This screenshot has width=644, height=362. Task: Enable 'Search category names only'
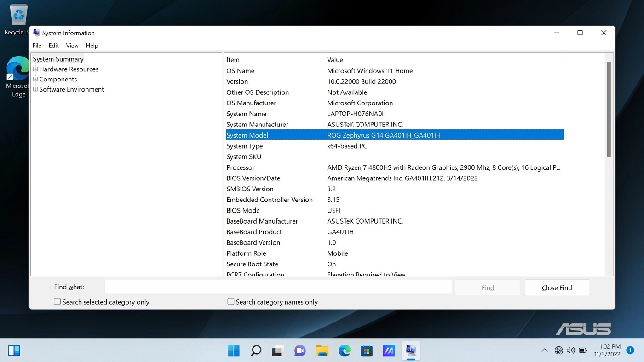(231, 301)
